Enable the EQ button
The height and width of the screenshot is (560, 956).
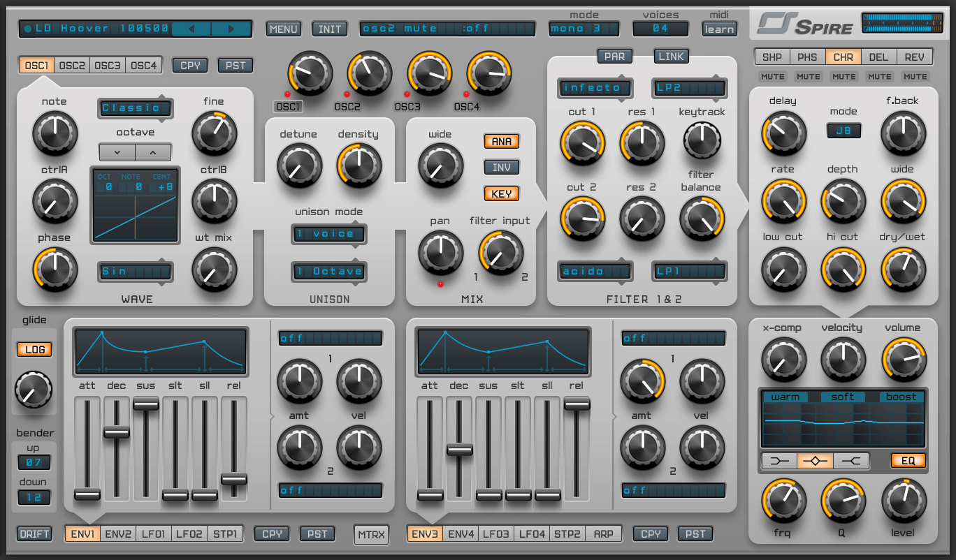point(907,460)
